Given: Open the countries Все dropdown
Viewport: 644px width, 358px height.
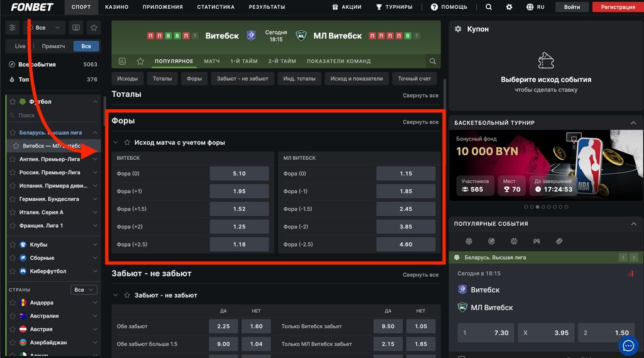Looking at the screenshot, I should click(83, 289).
